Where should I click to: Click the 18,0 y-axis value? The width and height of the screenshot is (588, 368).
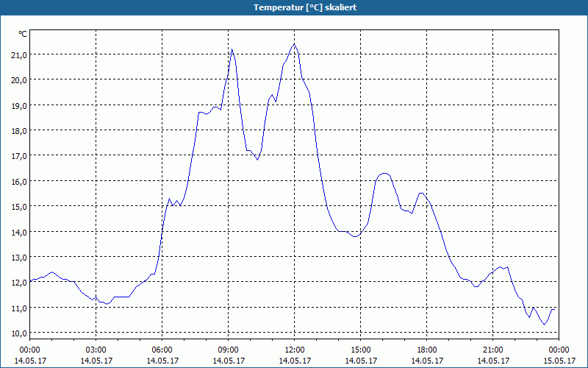tap(20, 131)
